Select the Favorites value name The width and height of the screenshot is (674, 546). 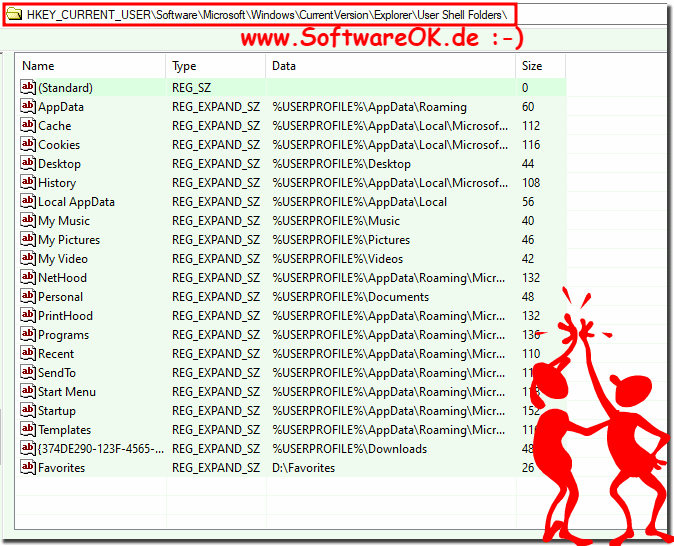61,467
